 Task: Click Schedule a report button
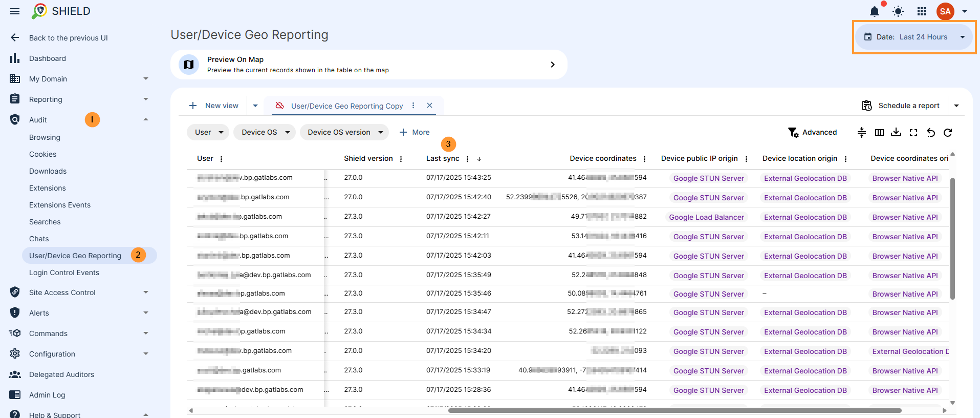(x=901, y=106)
